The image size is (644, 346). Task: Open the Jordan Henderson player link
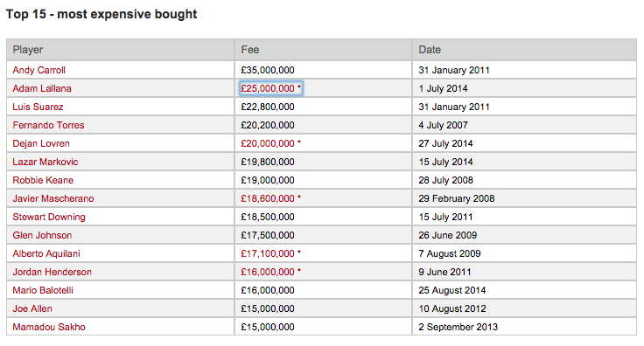tap(52, 273)
